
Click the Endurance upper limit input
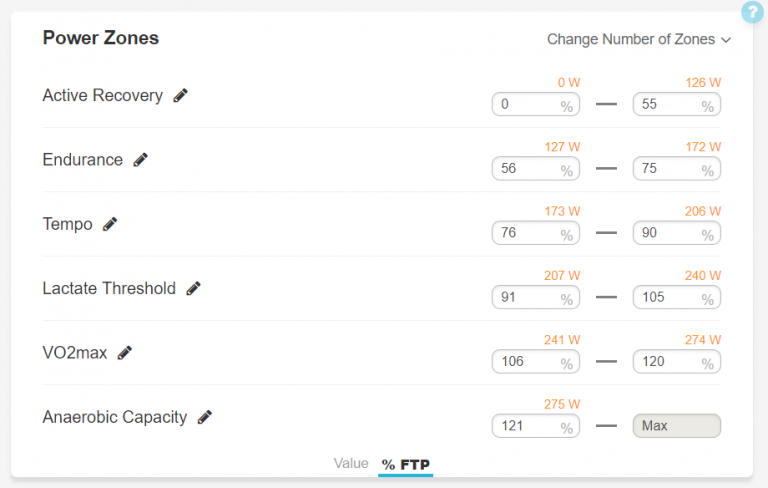tap(676, 169)
